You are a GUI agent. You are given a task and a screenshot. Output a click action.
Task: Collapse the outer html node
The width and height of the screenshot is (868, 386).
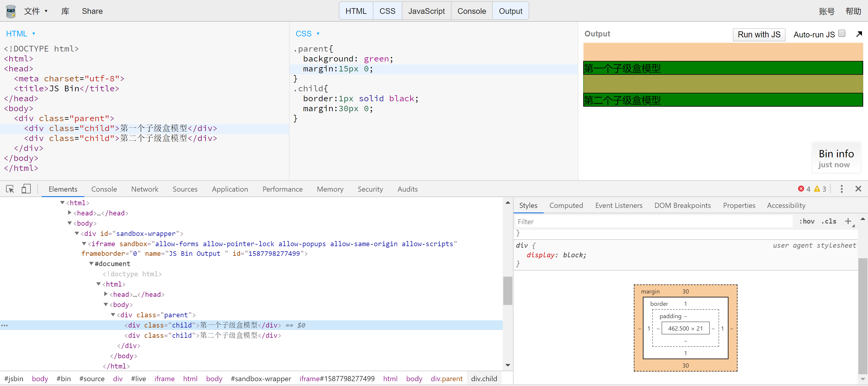tap(62, 202)
